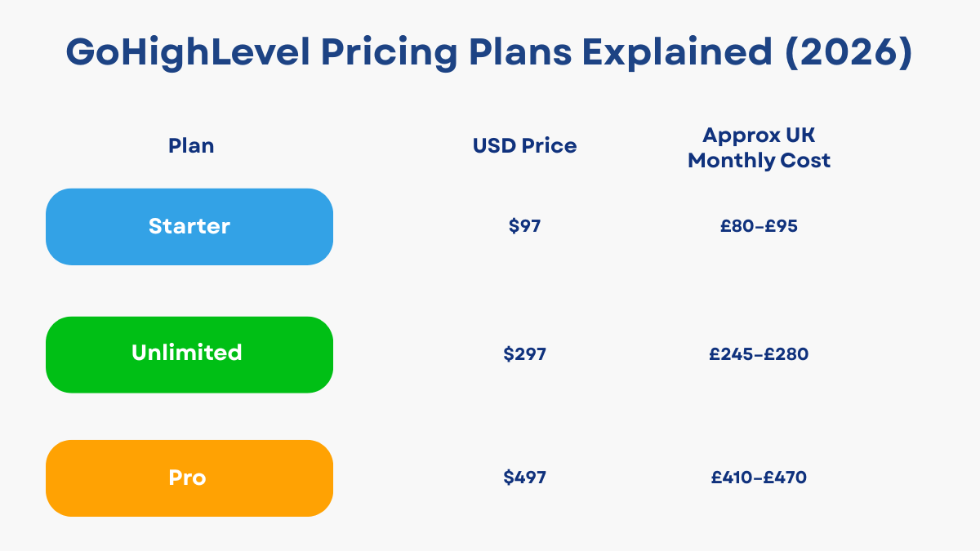The image size is (980, 551).
Task: Select the $297 Unlimited price
Action: point(524,354)
